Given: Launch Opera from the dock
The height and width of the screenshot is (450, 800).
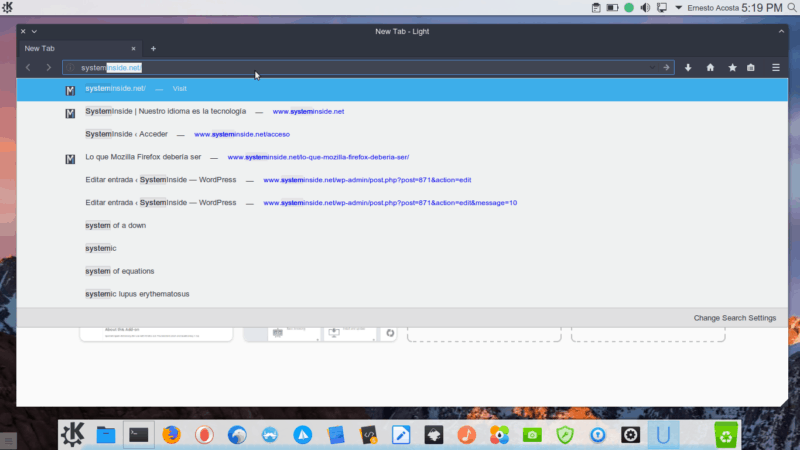Looking at the screenshot, I should pos(204,435).
